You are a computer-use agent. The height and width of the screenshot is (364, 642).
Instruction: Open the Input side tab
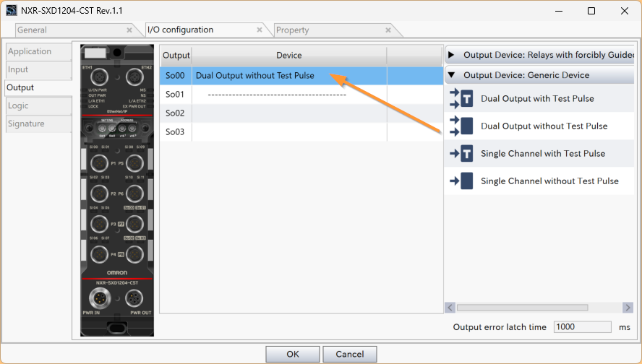click(x=38, y=69)
